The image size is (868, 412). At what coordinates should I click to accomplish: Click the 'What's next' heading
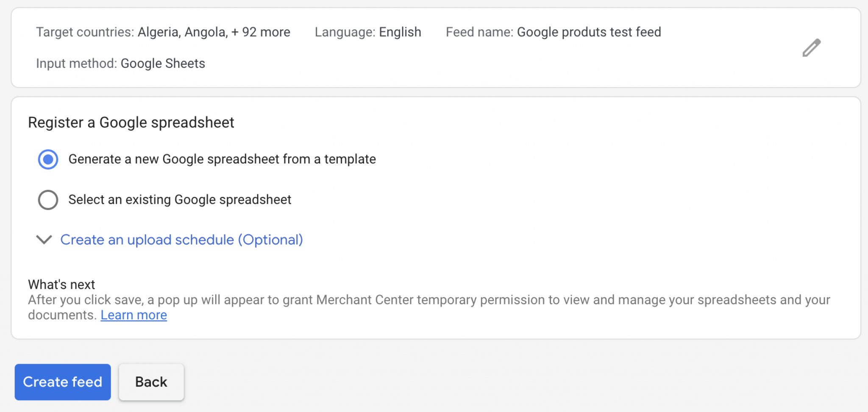coord(61,285)
